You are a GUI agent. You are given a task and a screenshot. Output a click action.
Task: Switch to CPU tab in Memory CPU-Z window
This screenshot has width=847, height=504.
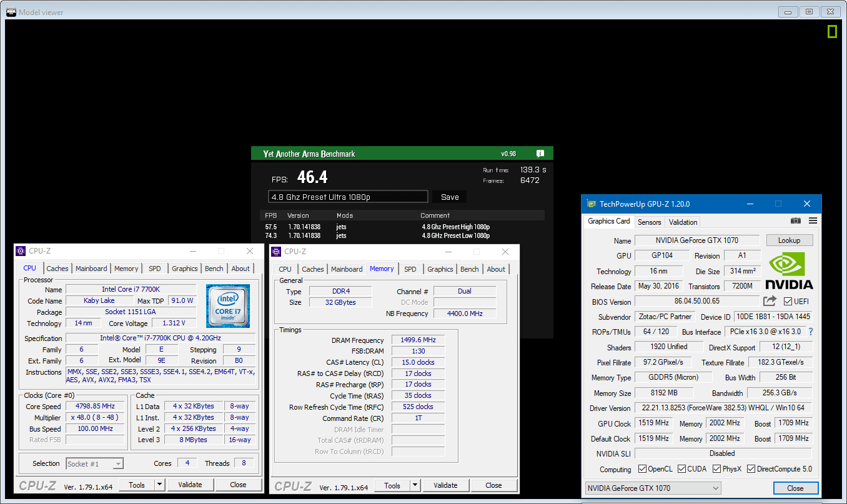click(x=285, y=269)
